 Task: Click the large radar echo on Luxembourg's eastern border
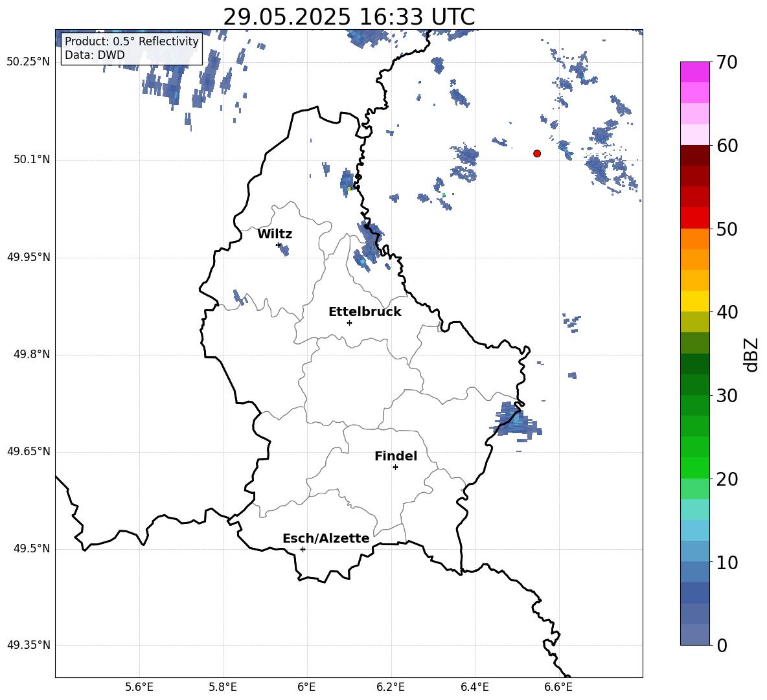(x=515, y=420)
